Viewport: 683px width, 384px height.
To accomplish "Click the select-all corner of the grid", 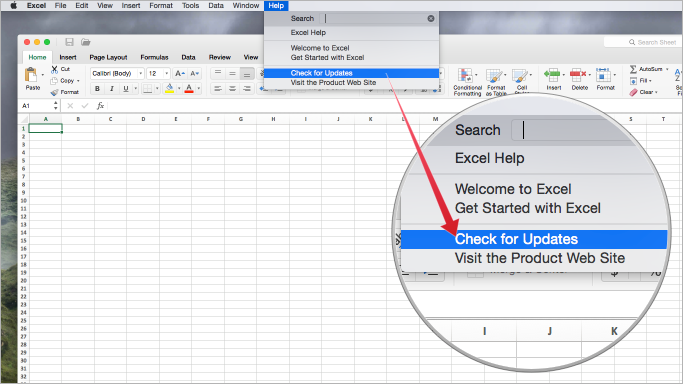I will [24, 119].
